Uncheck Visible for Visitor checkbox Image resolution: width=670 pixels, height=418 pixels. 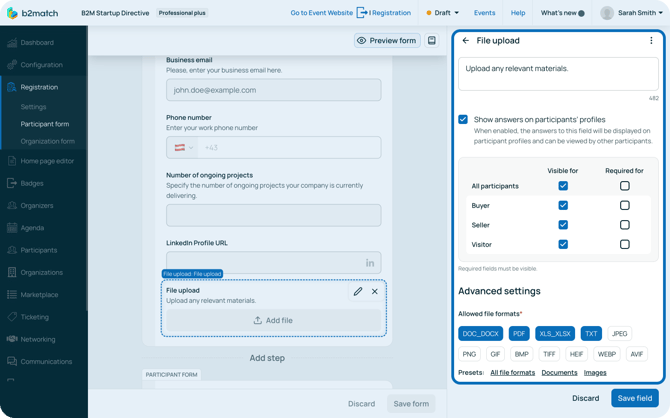pyautogui.click(x=563, y=244)
